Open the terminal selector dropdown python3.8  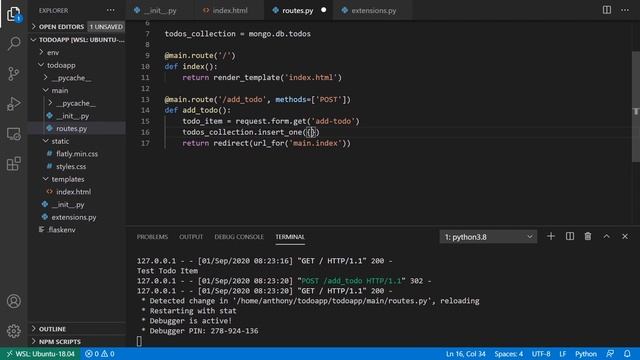488,237
